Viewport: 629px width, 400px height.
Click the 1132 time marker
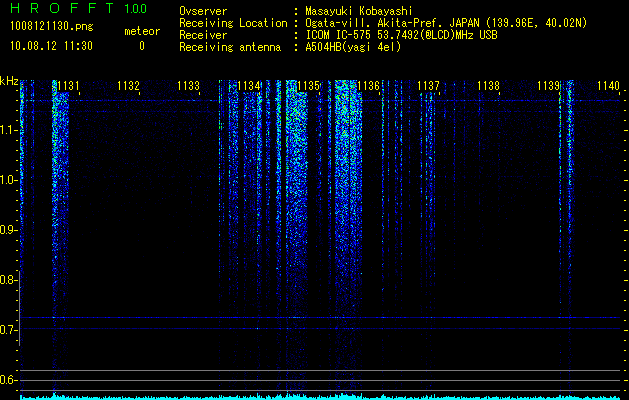[x=128, y=86]
